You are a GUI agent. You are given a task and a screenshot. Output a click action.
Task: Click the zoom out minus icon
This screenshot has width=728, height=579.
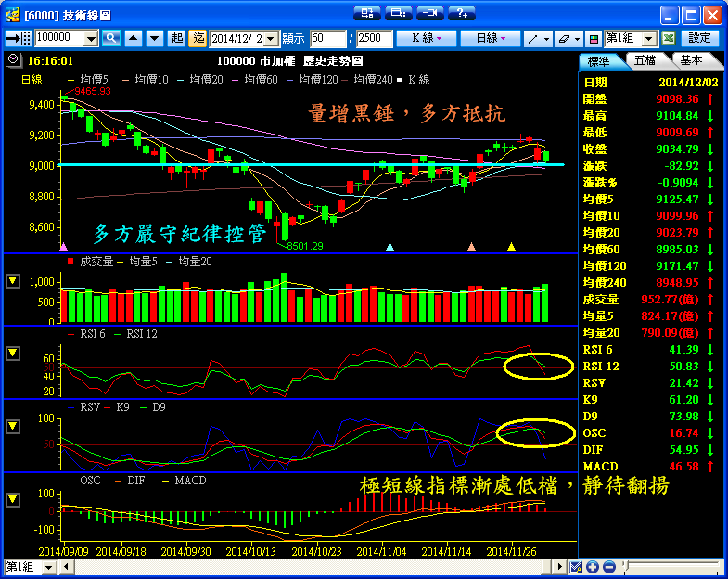point(608,567)
